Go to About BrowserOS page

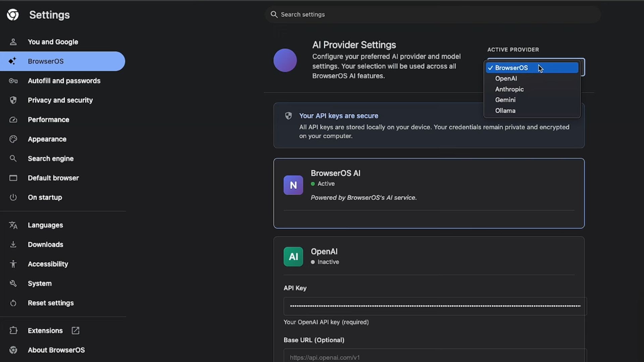tap(56, 350)
